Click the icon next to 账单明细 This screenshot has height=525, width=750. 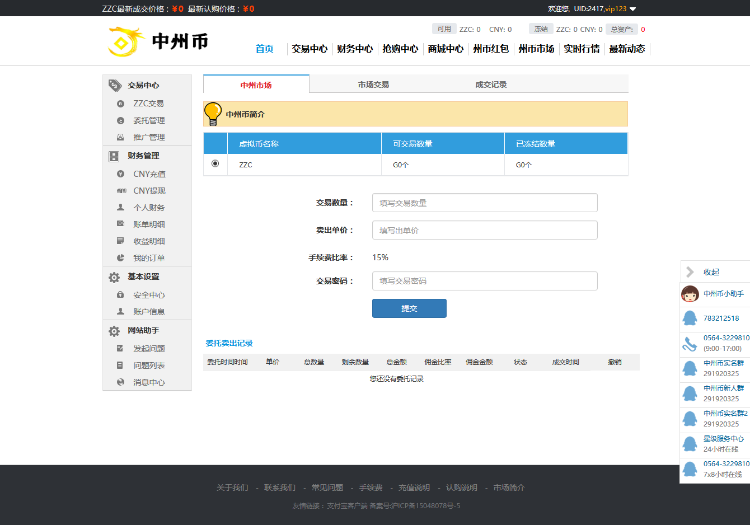121,224
